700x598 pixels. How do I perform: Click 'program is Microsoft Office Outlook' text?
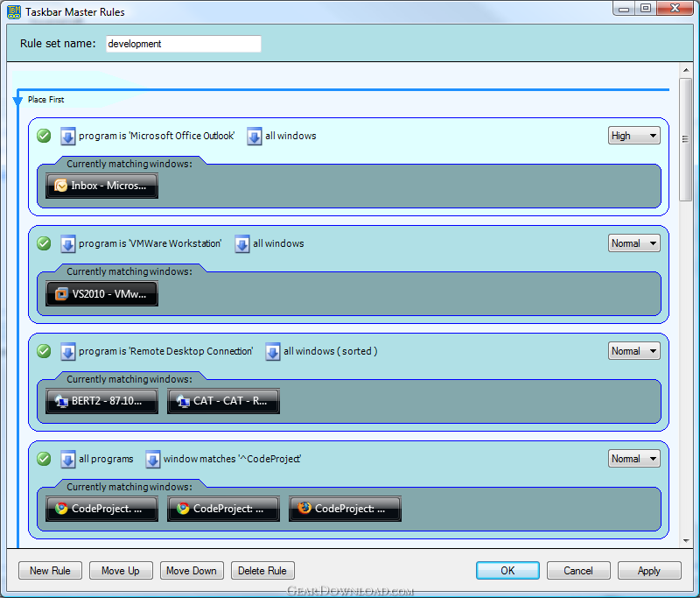157,136
